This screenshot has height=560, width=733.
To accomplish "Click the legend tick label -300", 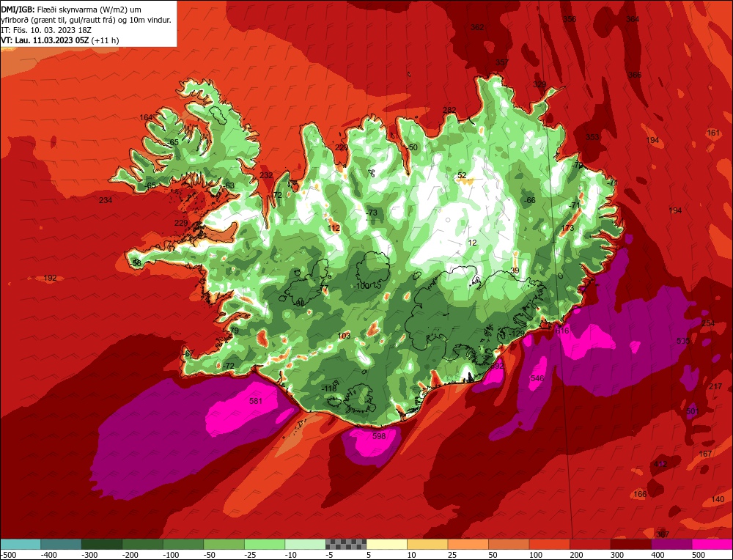I will [89, 555].
